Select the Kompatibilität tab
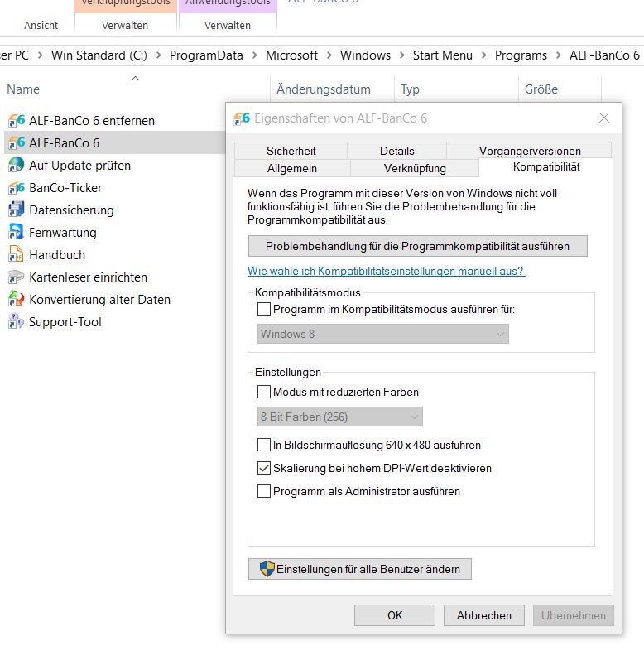Screen dimensions: 644x665 point(546,166)
